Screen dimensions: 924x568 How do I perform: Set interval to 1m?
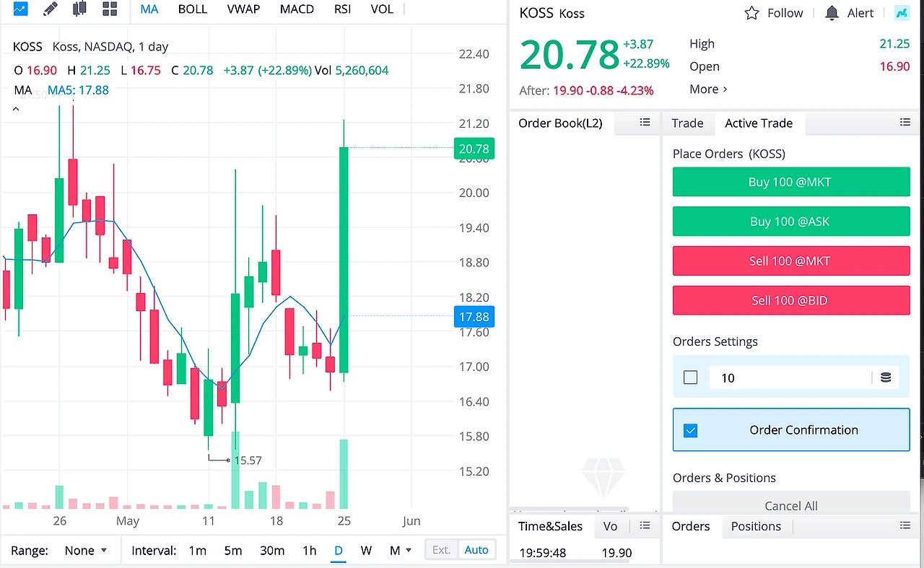tap(198, 551)
